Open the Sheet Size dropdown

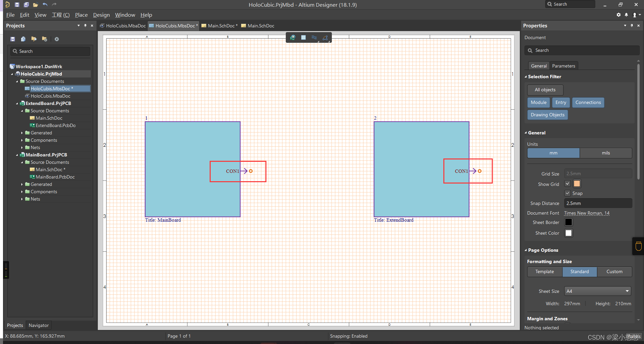point(597,291)
